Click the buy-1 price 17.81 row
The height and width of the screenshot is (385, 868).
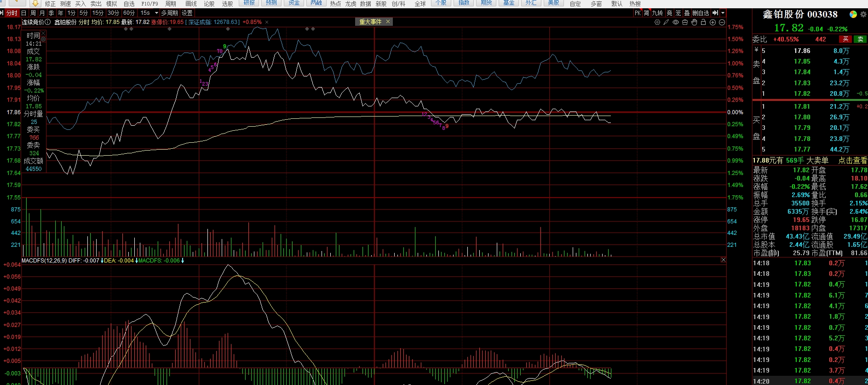click(810, 106)
